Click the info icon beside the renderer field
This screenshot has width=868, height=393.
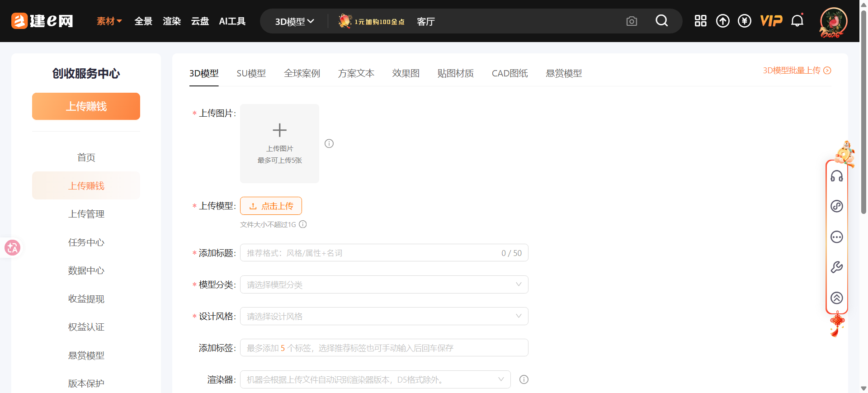click(x=524, y=379)
